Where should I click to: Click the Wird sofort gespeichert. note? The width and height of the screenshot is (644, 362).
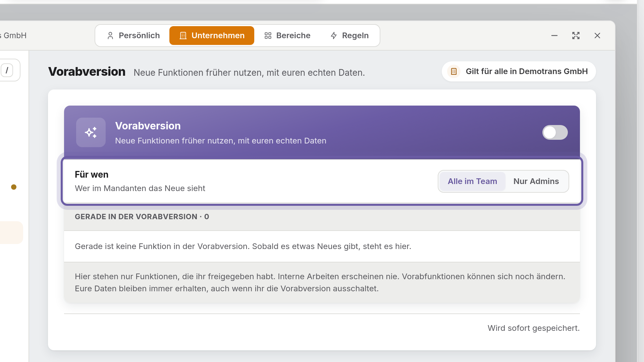click(x=534, y=328)
